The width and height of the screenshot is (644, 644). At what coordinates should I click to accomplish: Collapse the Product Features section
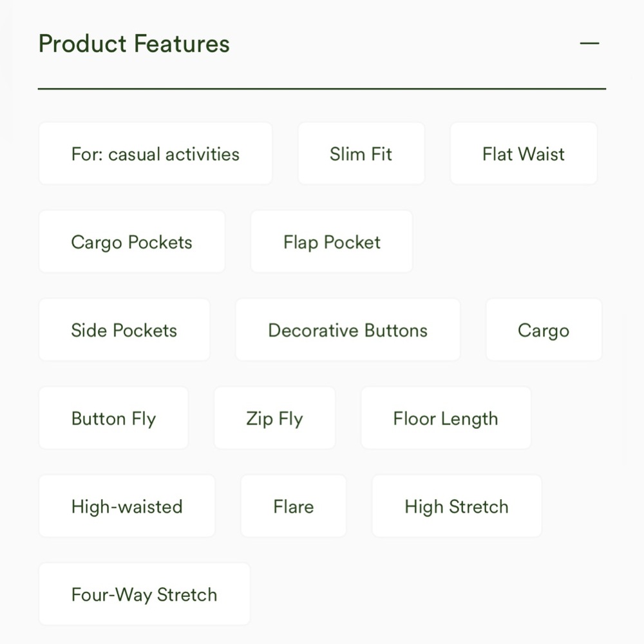click(x=589, y=43)
